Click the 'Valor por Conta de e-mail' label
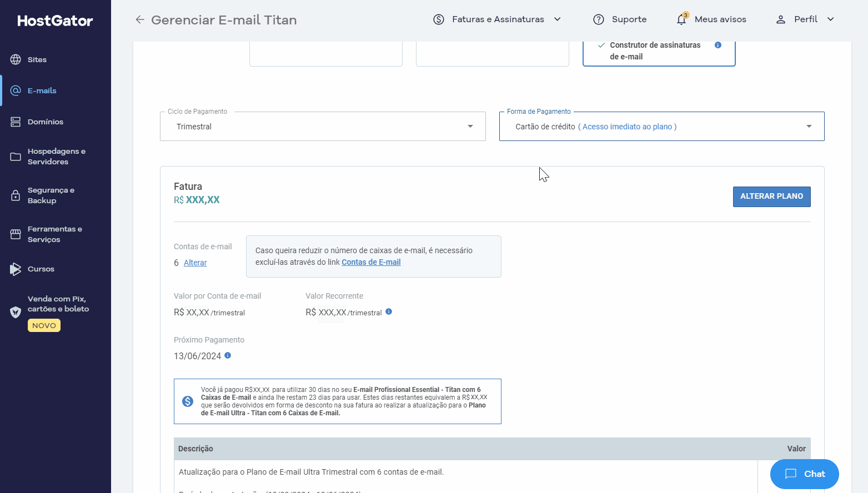The image size is (868, 493). click(217, 296)
